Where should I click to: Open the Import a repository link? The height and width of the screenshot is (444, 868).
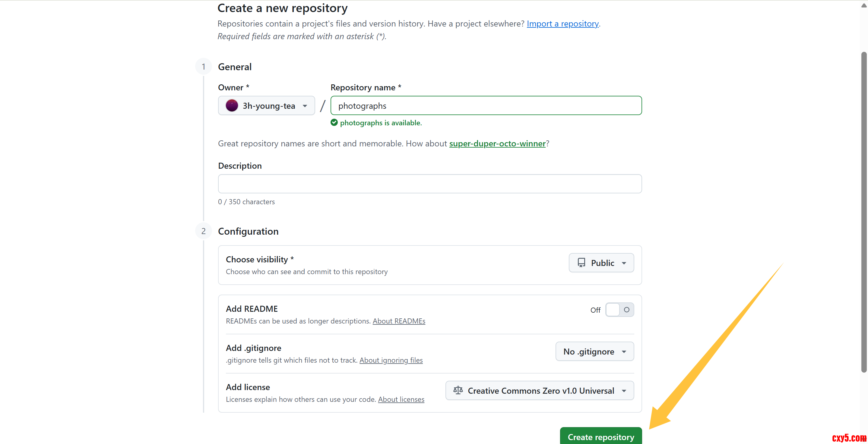[562, 23]
